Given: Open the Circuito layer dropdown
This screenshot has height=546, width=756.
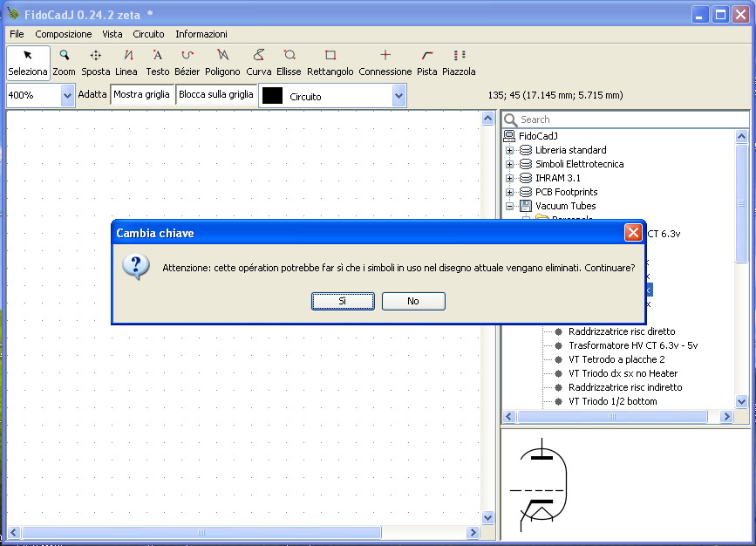Looking at the screenshot, I should 398,96.
